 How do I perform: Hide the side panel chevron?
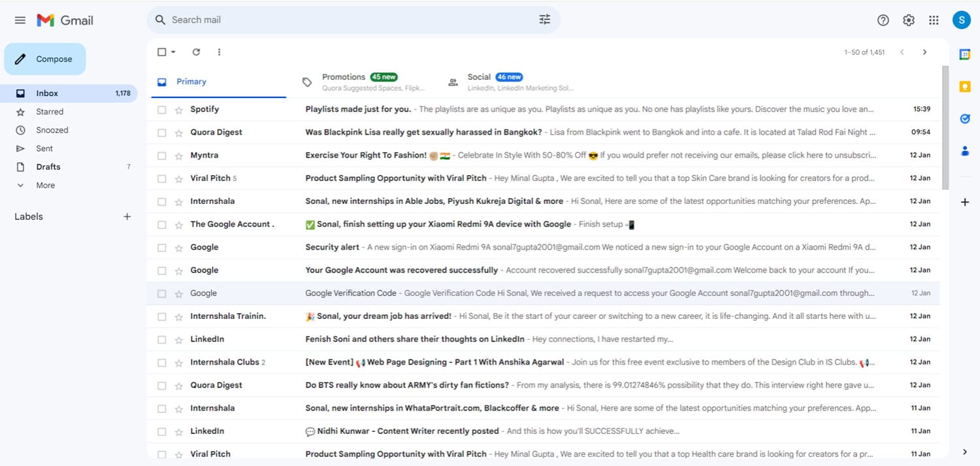coord(965,452)
